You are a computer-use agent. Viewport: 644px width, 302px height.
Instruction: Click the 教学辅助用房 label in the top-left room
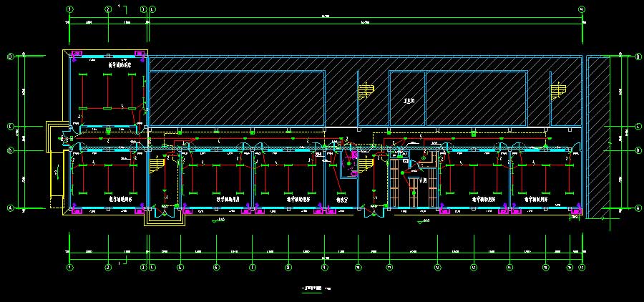pos(119,64)
